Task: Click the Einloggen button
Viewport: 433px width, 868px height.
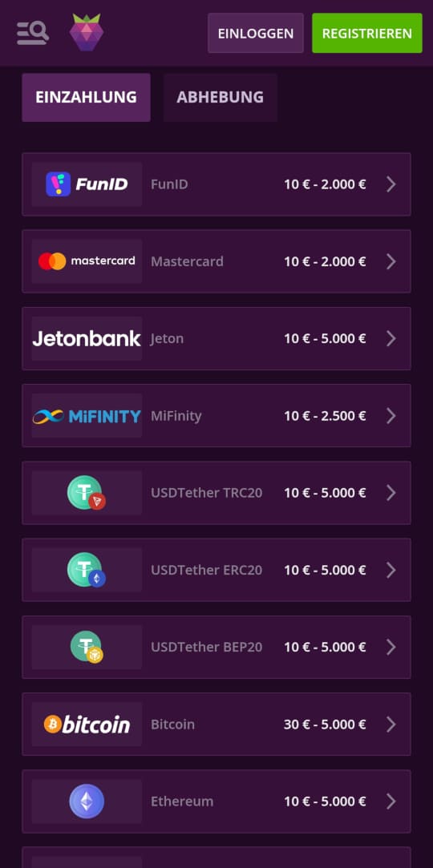Action: tap(256, 33)
